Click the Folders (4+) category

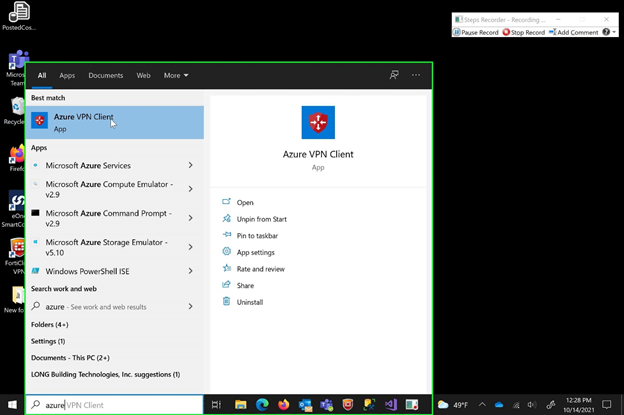[50, 325]
